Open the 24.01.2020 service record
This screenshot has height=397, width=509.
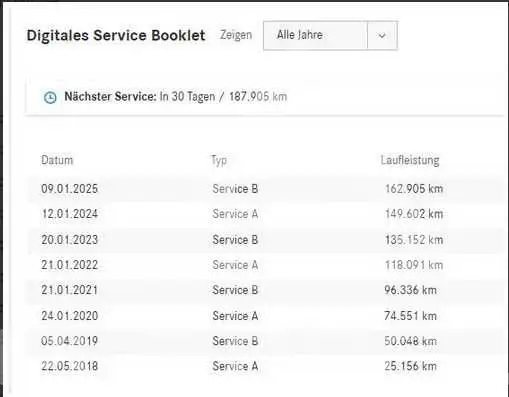tap(265, 316)
